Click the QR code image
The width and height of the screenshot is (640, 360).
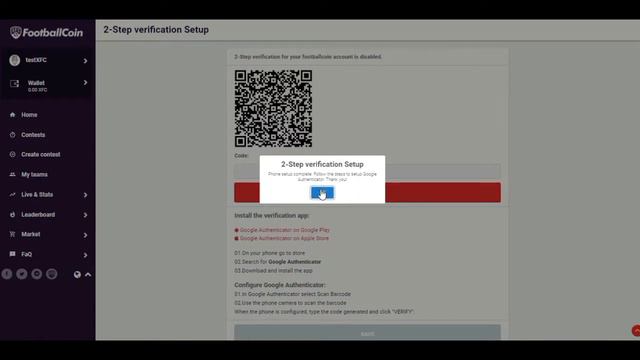(273, 108)
